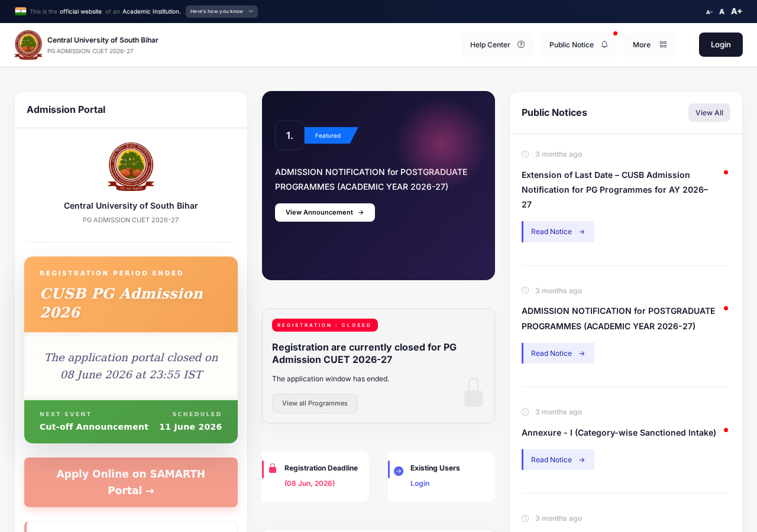Open ADMISSION NOTIFICATION title in Public Notices
The width and height of the screenshot is (757, 532).
coord(619,319)
